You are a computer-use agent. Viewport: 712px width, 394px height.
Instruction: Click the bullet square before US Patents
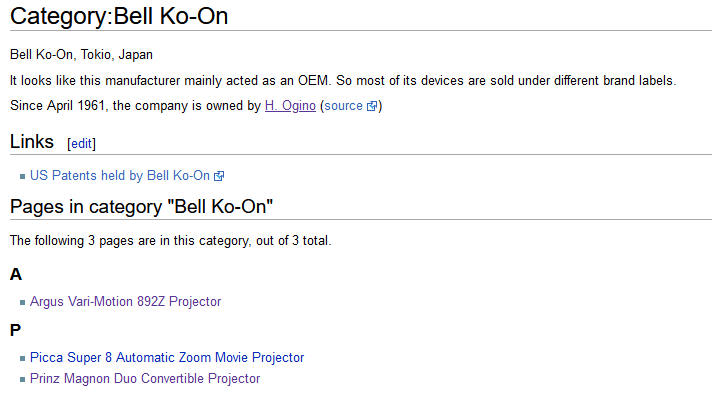[x=23, y=177]
